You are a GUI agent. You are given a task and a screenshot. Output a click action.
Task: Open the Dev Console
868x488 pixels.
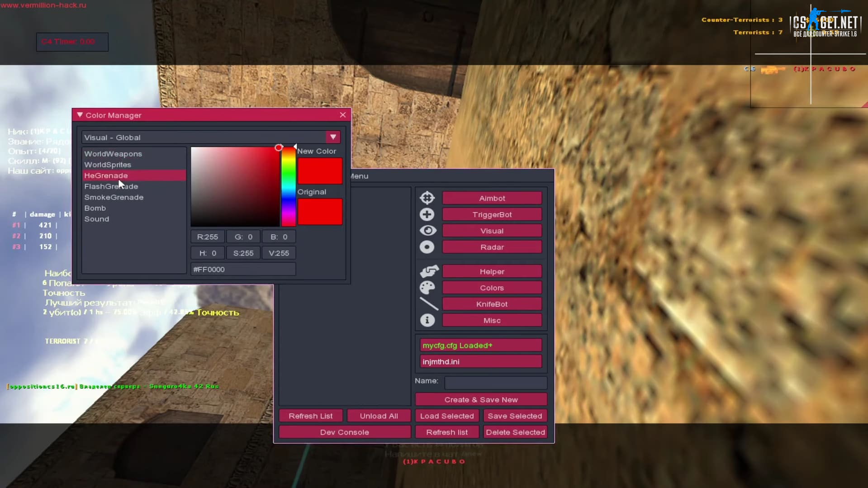pos(345,432)
